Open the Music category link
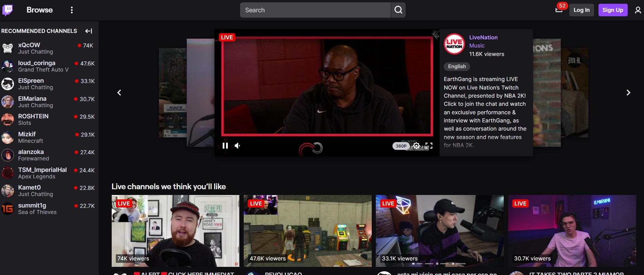This screenshot has width=644, height=275. 477,45
